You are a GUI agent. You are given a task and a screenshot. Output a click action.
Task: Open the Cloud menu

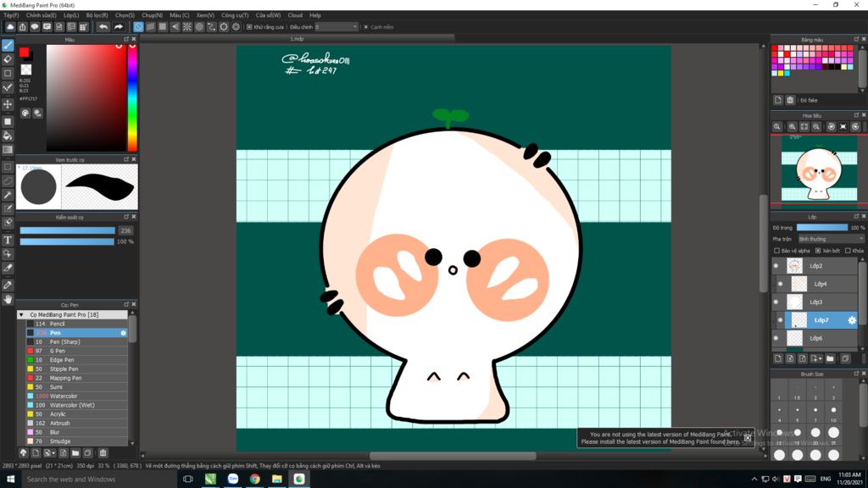pos(295,15)
